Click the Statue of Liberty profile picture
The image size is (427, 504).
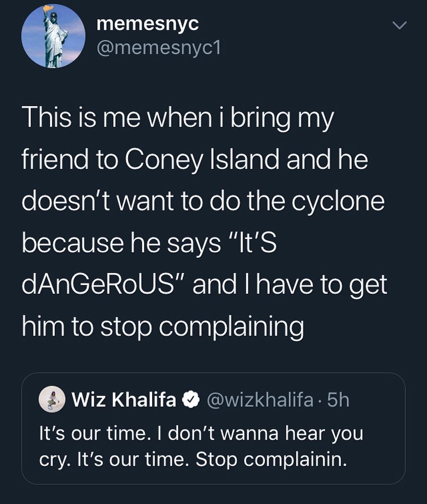(53, 36)
